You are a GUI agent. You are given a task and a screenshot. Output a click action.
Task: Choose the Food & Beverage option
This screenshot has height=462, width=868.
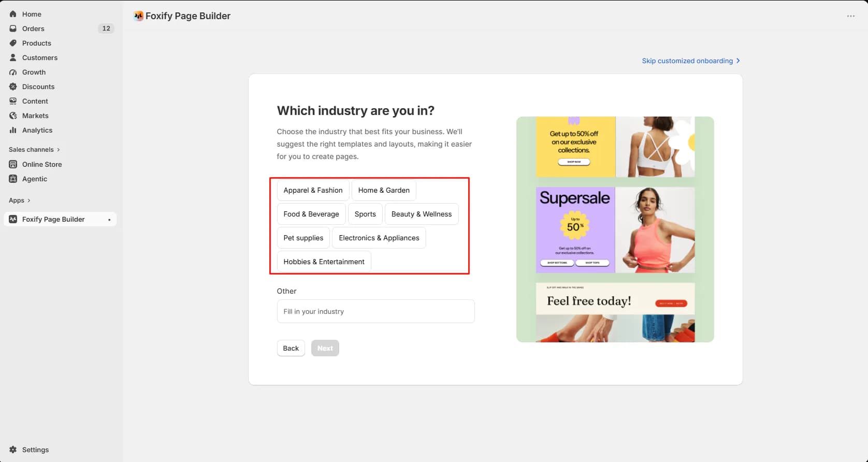[x=311, y=214]
